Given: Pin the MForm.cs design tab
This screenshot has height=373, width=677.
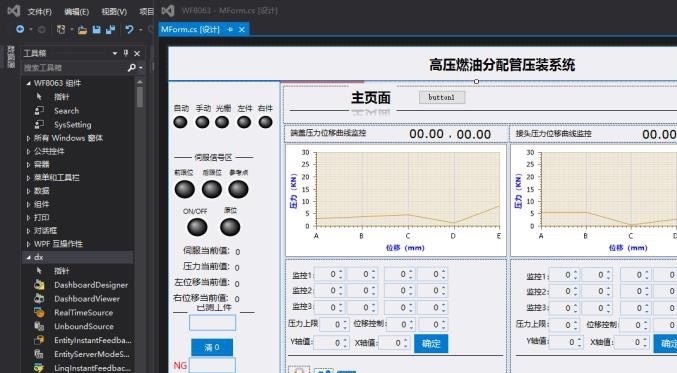Looking at the screenshot, I should tap(230, 29).
